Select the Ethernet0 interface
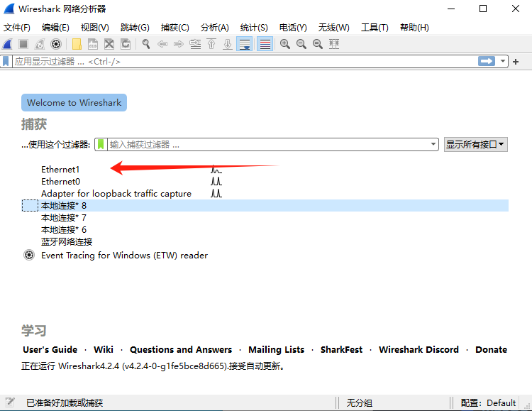This screenshot has width=532, height=411. click(x=60, y=182)
